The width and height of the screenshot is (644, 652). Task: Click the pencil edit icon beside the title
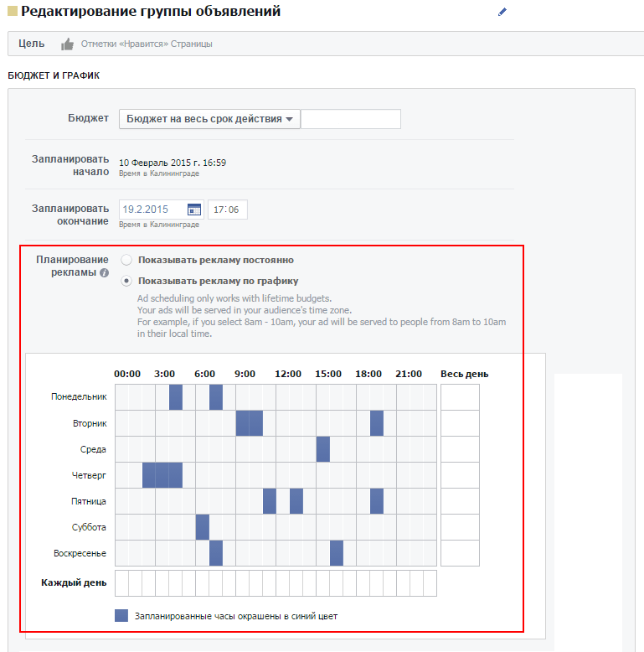pos(502,12)
